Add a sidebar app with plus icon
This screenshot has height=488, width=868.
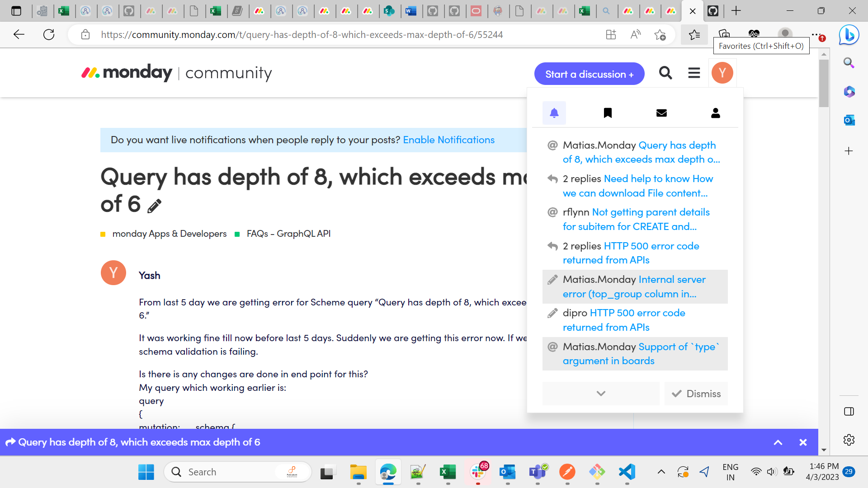[x=849, y=151]
